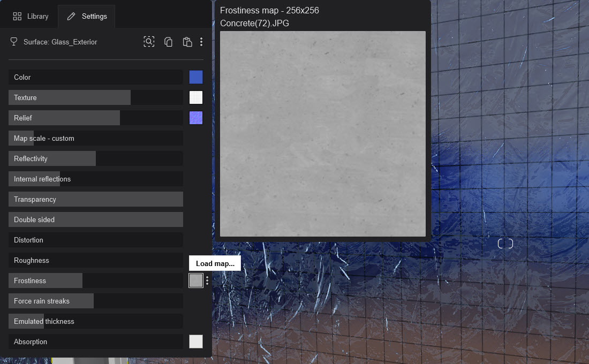Screen dimensions: 589x364
Task: Open the white Texture map thumbnail
Action: pos(195,97)
